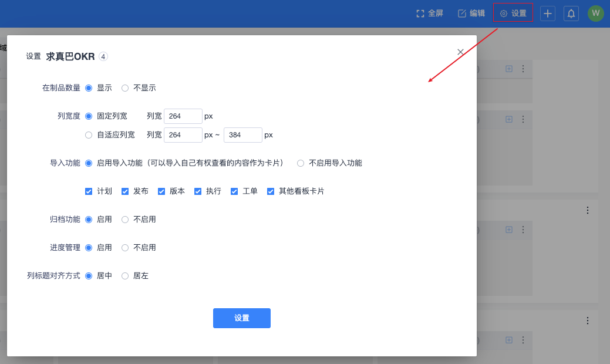Set column title alignment to 居左
610x364 pixels.
pos(125,276)
